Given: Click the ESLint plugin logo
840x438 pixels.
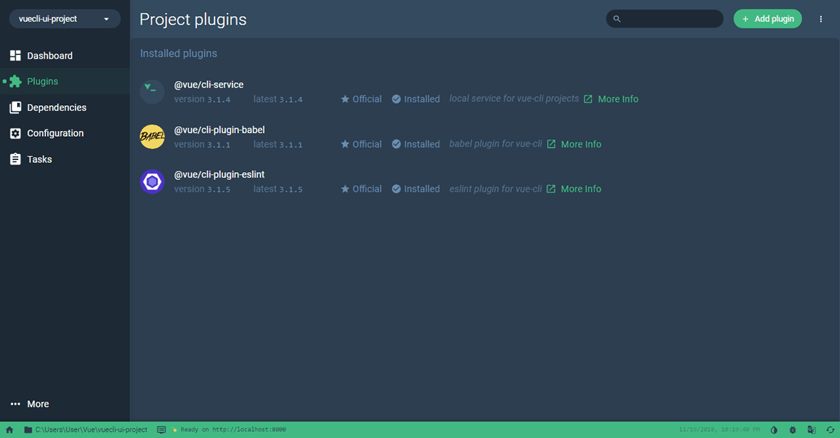Looking at the screenshot, I should click(x=152, y=182).
